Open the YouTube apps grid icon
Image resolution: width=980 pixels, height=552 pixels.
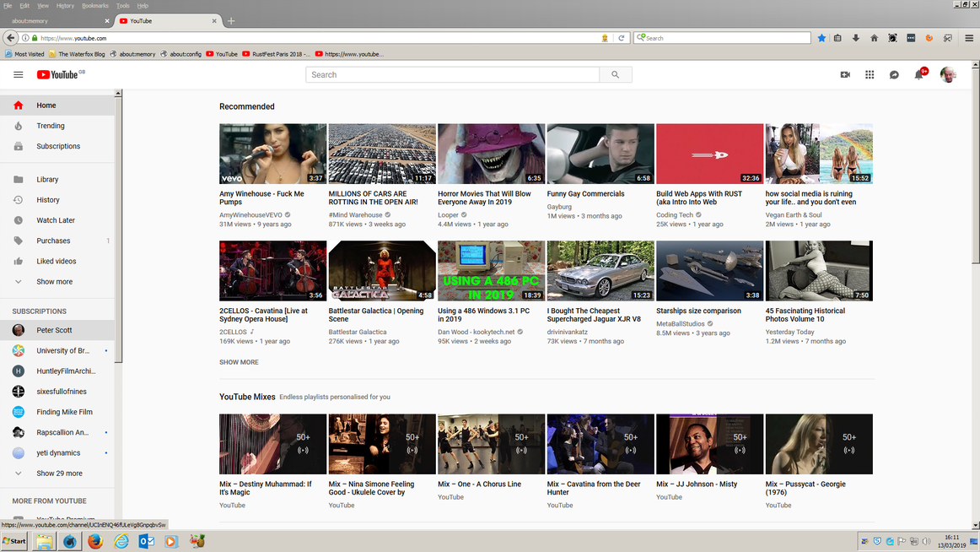(x=870, y=74)
